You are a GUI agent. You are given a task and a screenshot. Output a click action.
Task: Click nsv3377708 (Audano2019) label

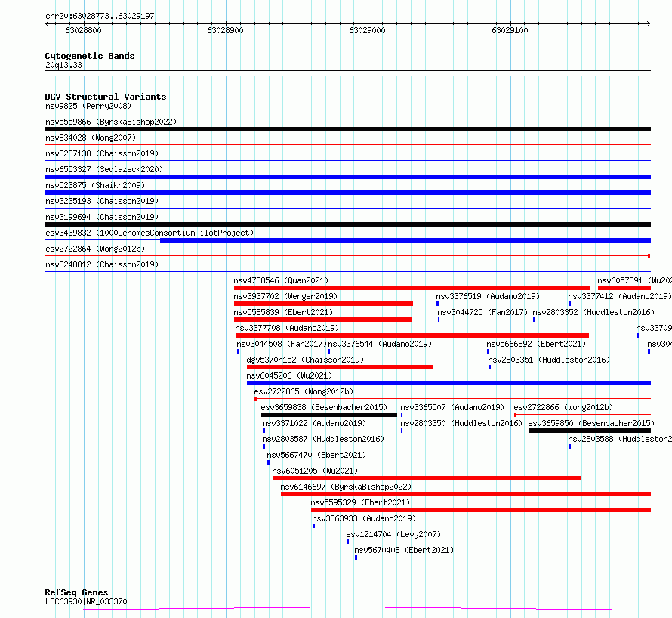(x=287, y=328)
